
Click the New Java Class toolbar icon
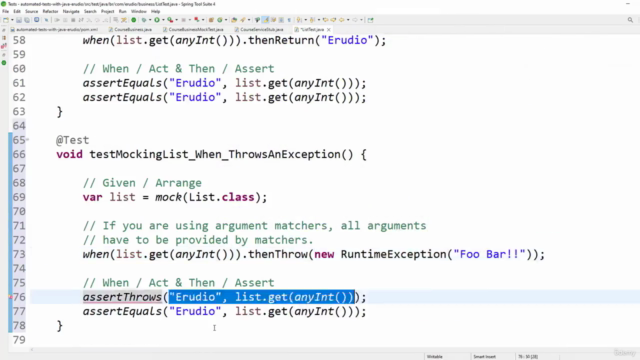[x=220, y=20]
